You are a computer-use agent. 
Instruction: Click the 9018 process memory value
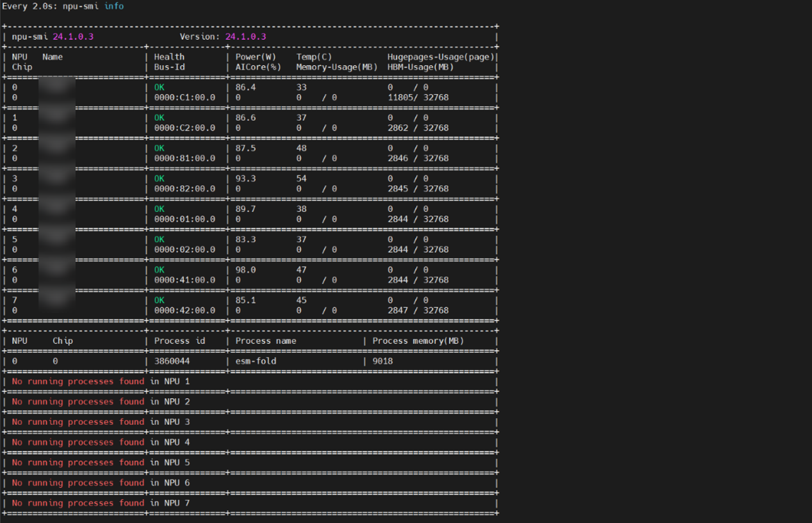pyautogui.click(x=382, y=361)
